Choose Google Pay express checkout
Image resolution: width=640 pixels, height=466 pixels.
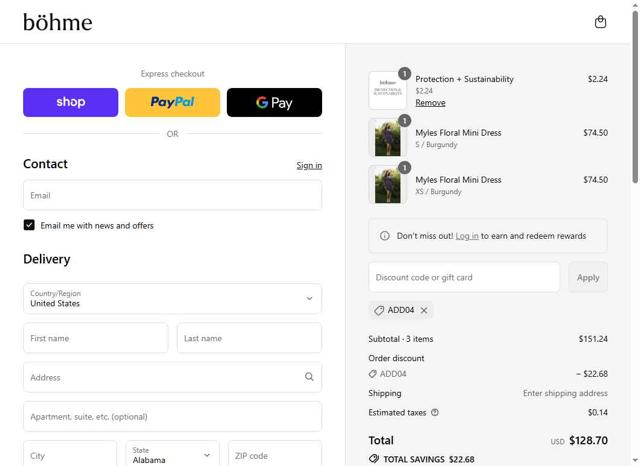click(274, 102)
